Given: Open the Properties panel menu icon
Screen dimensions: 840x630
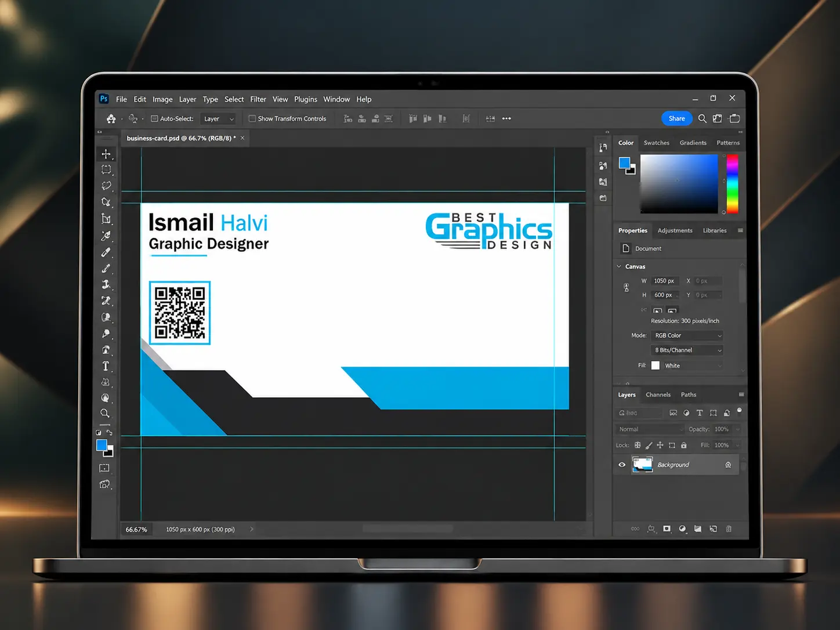Looking at the screenshot, I should tap(740, 230).
